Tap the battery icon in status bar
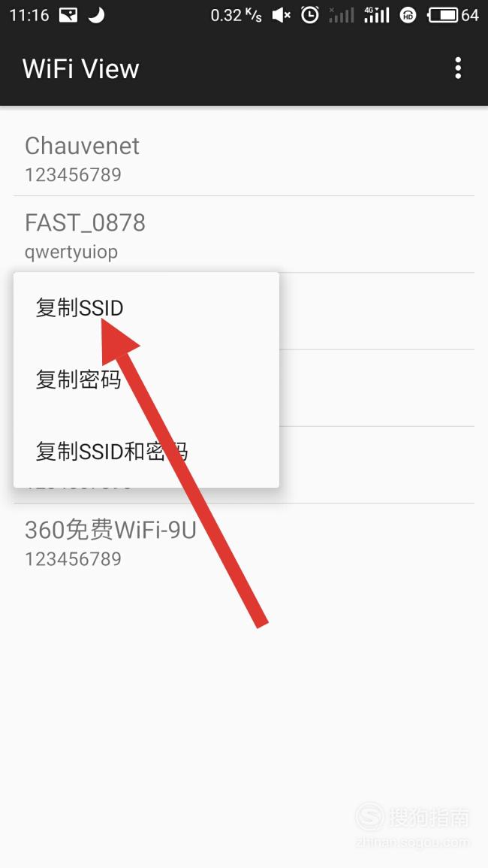Viewport: 488px width, 868px height. point(443,15)
